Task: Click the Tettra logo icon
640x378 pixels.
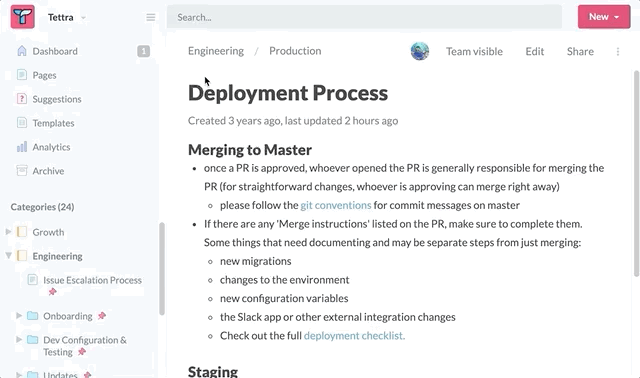Action: 22,17
